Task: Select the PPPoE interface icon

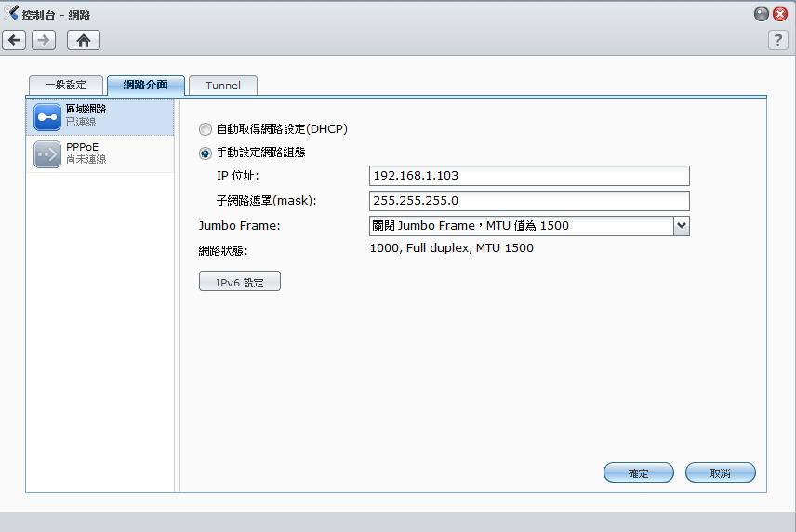Action: [x=46, y=153]
